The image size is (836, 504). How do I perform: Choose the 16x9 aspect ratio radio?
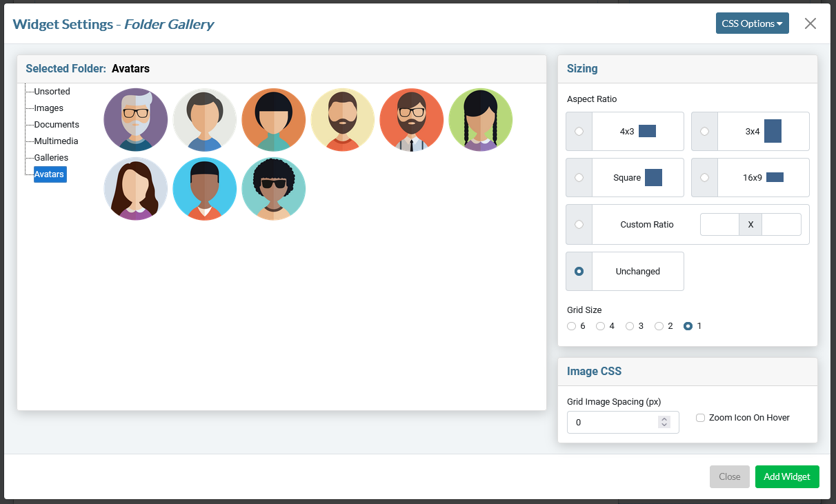(704, 177)
